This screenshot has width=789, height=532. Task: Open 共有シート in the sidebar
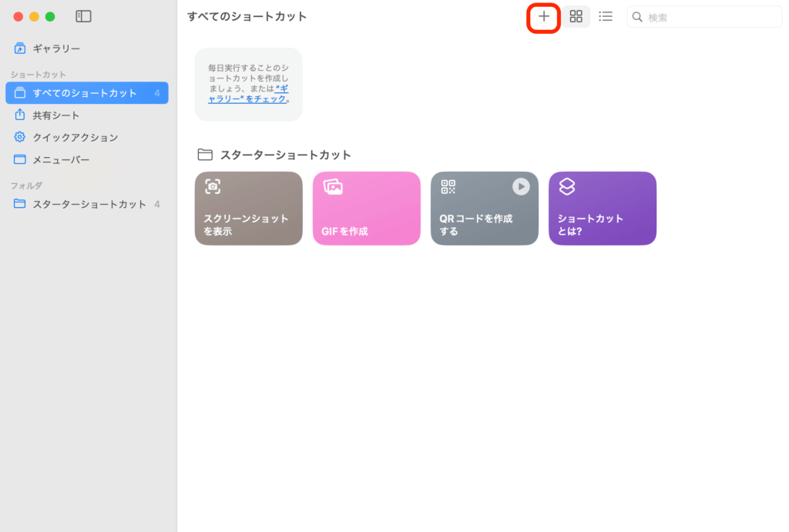(56, 115)
